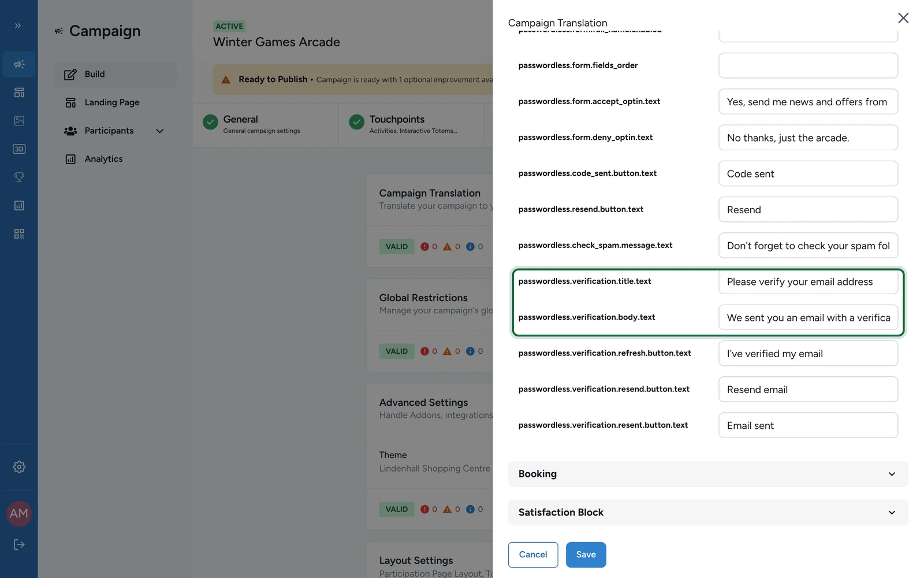Open the Build menu item
Image resolution: width=924 pixels, height=578 pixels.
pos(115,75)
